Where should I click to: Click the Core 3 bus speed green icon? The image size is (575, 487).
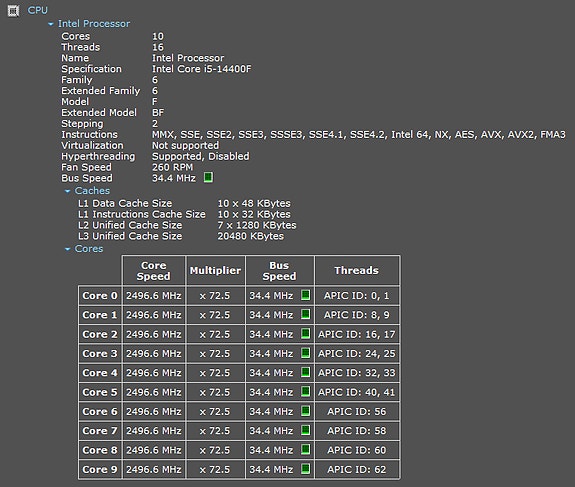coord(305,353)
